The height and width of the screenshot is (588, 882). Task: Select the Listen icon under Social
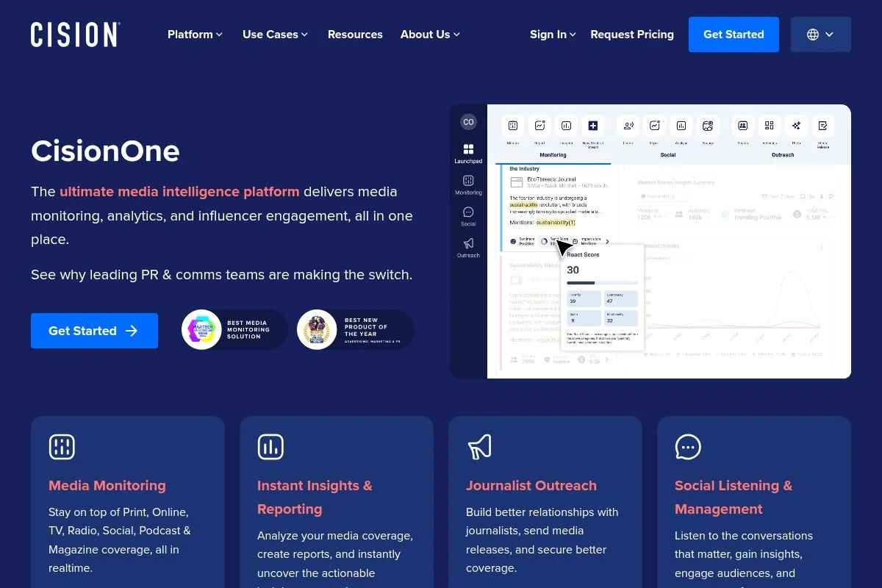pos(628,126)
